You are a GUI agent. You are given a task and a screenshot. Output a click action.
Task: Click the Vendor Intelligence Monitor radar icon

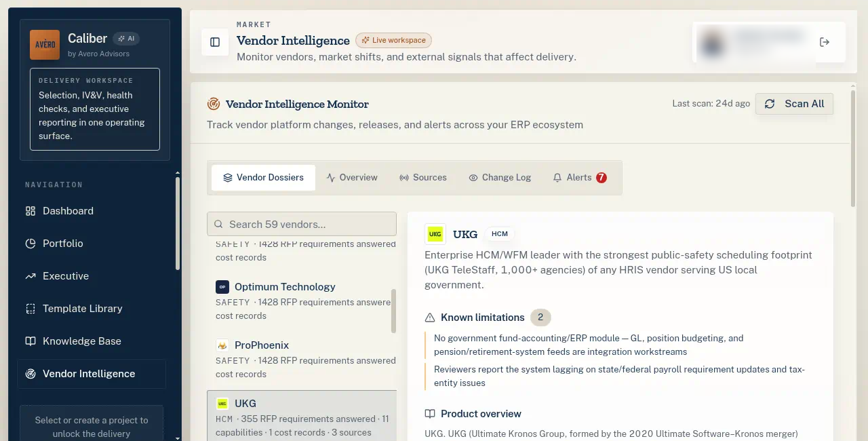coord(214,104)
